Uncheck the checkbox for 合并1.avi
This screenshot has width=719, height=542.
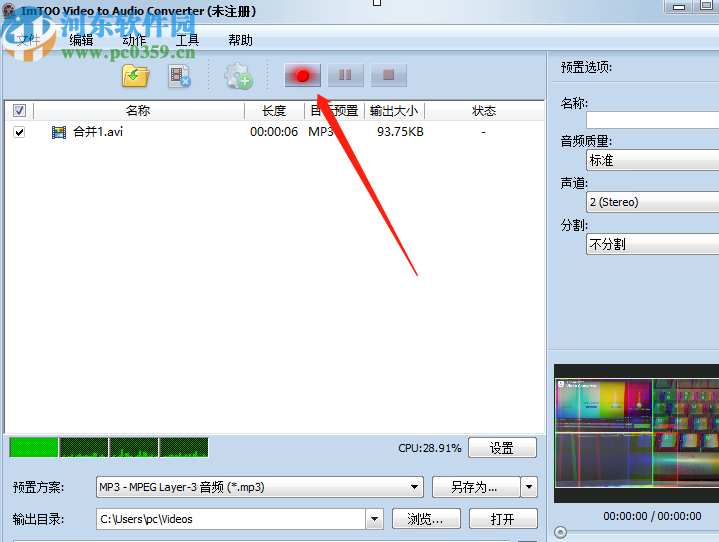coord(19,132)
